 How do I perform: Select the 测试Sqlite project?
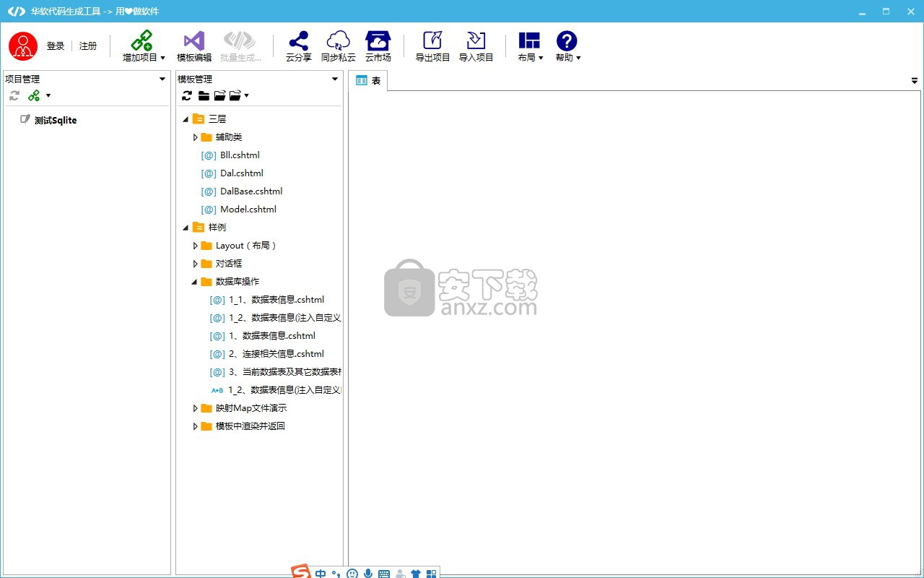[55, 121]
